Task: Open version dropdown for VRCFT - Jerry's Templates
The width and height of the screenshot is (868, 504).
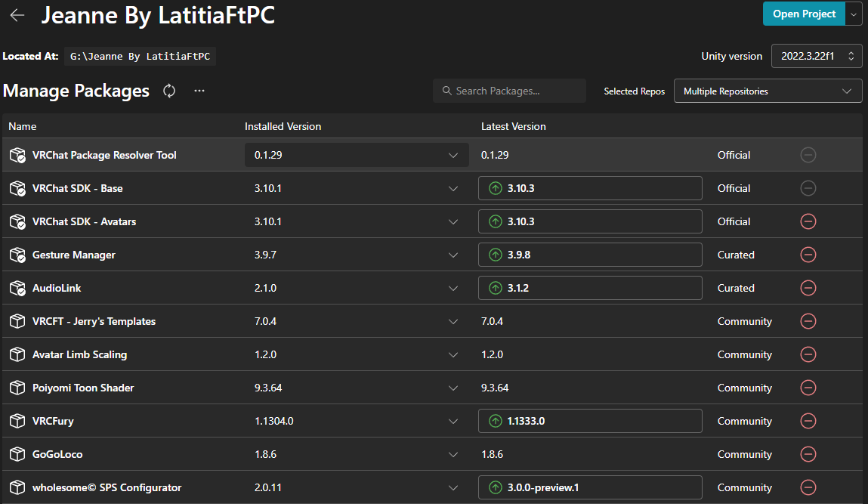Action: [357, 321]
